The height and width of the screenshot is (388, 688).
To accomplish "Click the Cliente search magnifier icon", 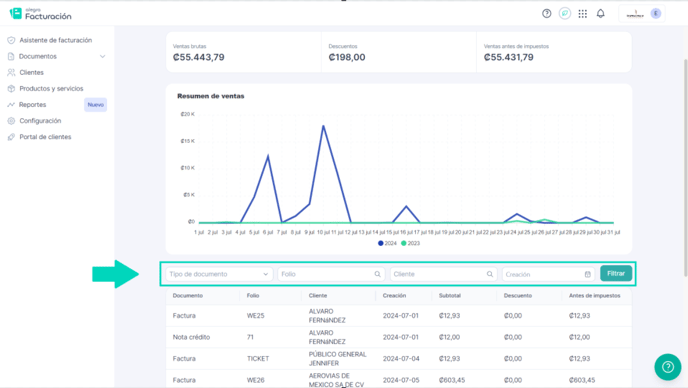I will click(x=490, y=274).
